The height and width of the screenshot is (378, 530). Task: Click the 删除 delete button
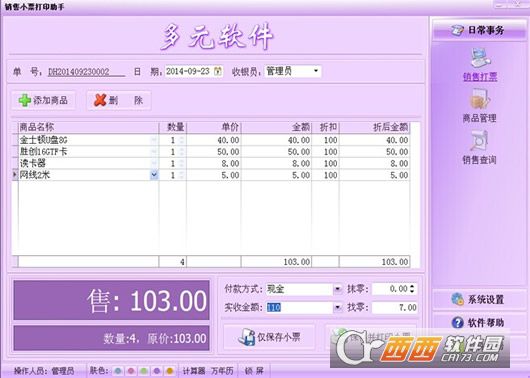(x=119, y=100)
